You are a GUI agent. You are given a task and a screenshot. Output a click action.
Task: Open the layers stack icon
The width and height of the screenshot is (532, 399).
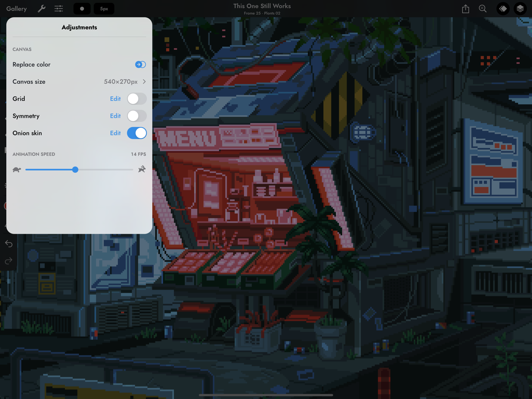pyautogui.click(x=520, y=9)
